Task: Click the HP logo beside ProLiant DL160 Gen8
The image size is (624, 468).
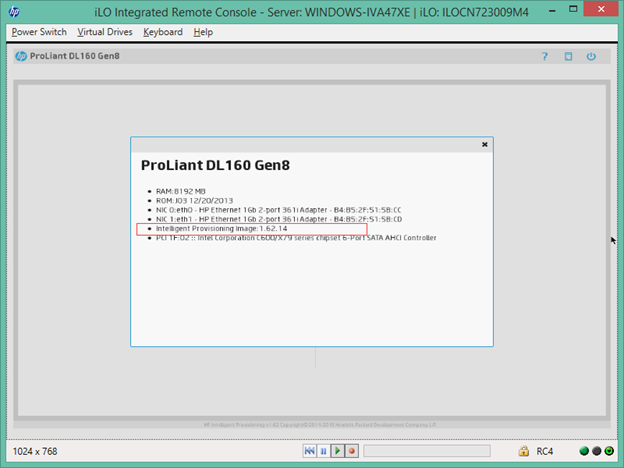Action: (x=21, y=56)
